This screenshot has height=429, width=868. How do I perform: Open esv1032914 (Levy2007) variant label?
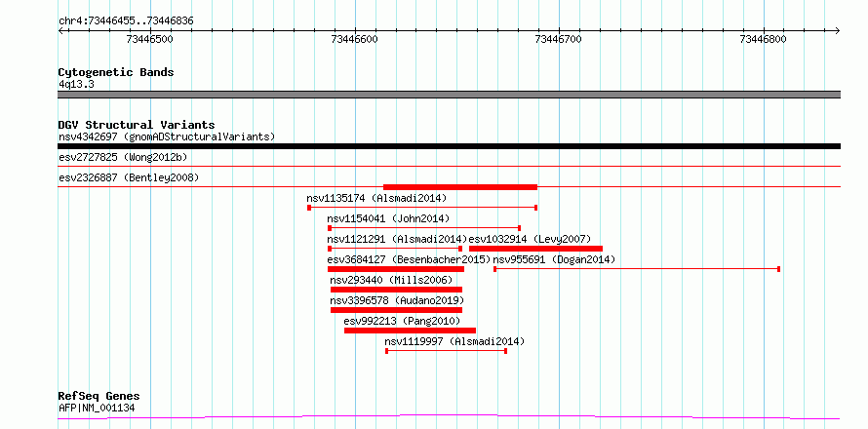coord(531,239)
